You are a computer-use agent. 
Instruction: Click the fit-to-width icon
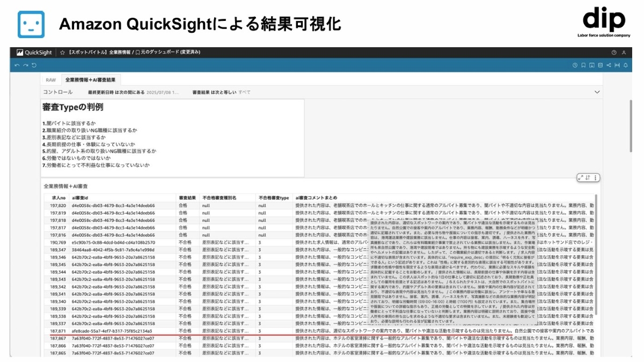617,65
